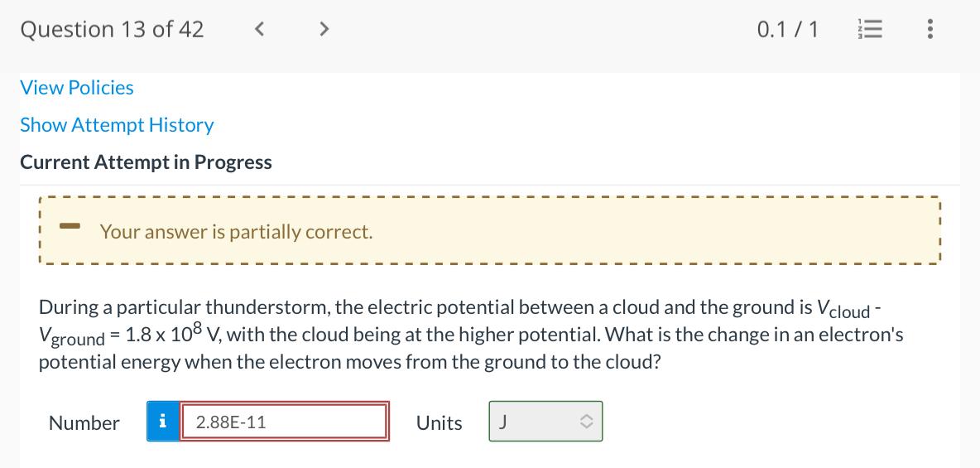Go to the previous question arrow

click(259, 31)
